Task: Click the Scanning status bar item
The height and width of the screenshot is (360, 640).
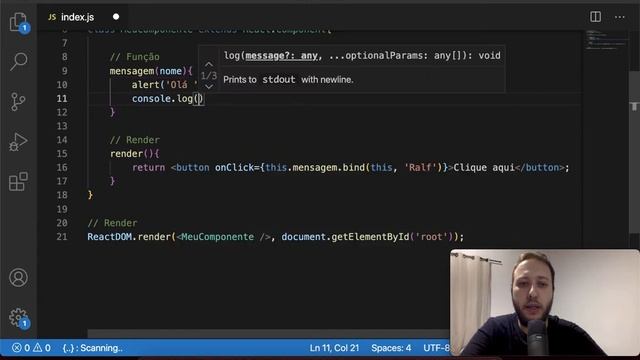Action: (93, 348)
